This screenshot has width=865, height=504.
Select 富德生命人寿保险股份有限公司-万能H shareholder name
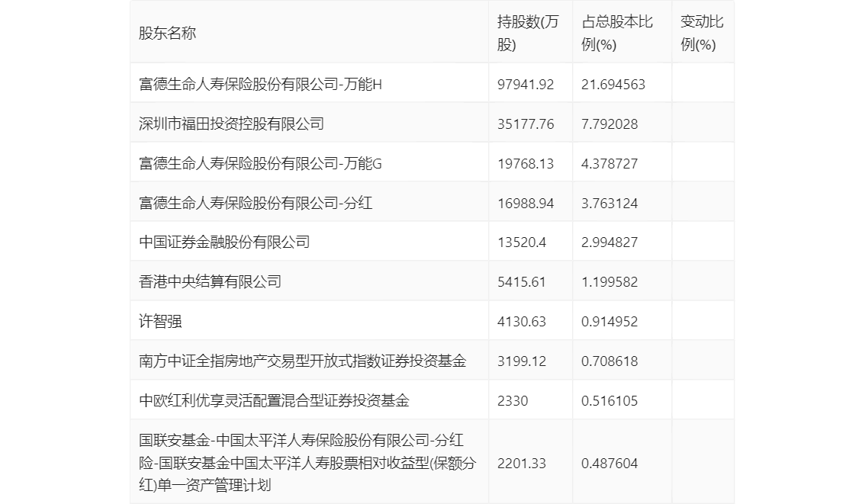260,85
